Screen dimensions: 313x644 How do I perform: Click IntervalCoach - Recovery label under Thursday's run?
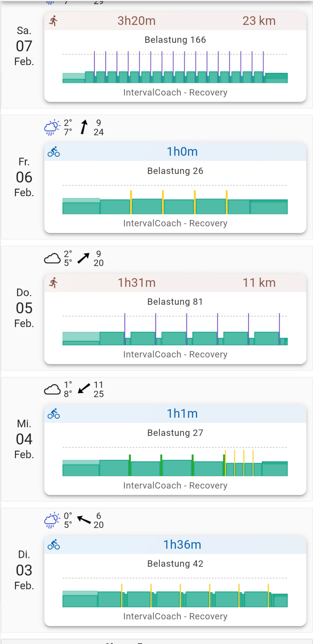(x=175, y=354)
